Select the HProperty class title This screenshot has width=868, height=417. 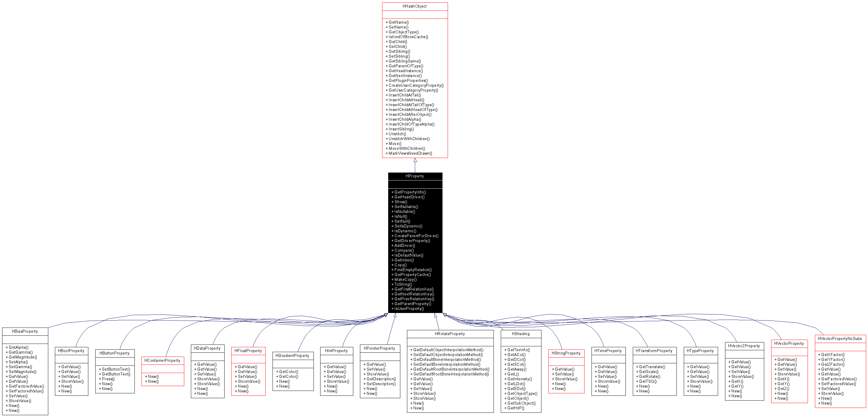point(415,176)
